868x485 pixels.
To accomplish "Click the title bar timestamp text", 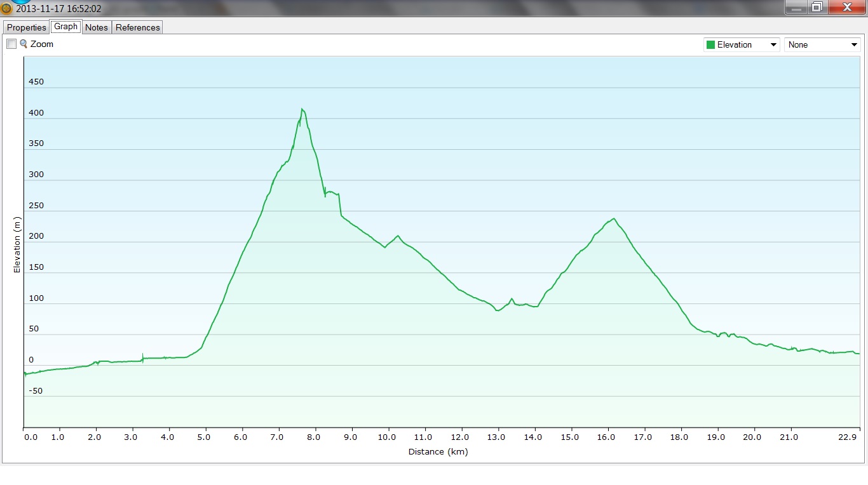I will click(58, 9).
